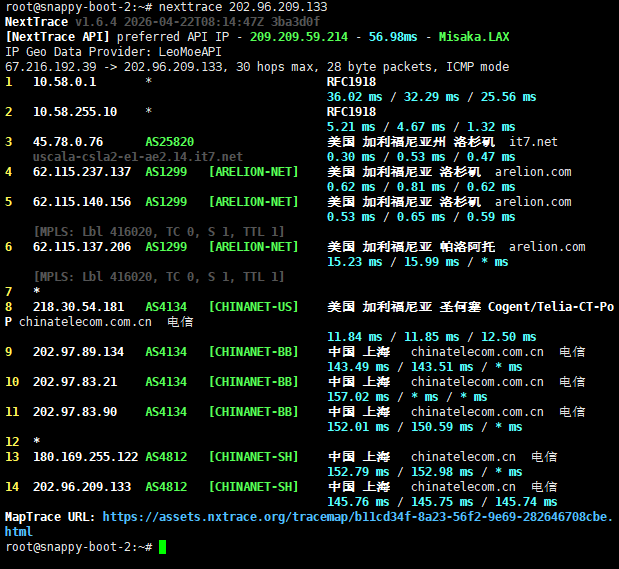The height and width of the screenshot is (569, 619).
Task: Click IP 180.169.255.122 on hop 13
Action: tap(86, 457)
